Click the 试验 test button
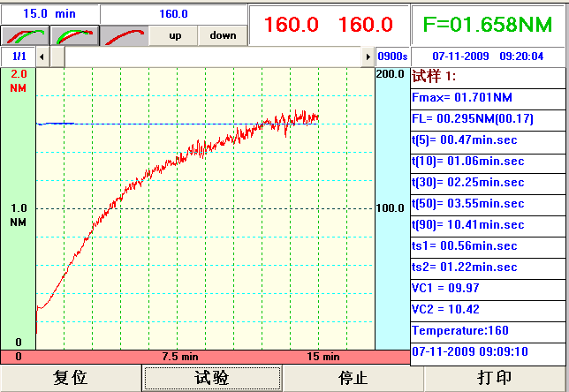The image size is (569, 392). coord(212,378)
